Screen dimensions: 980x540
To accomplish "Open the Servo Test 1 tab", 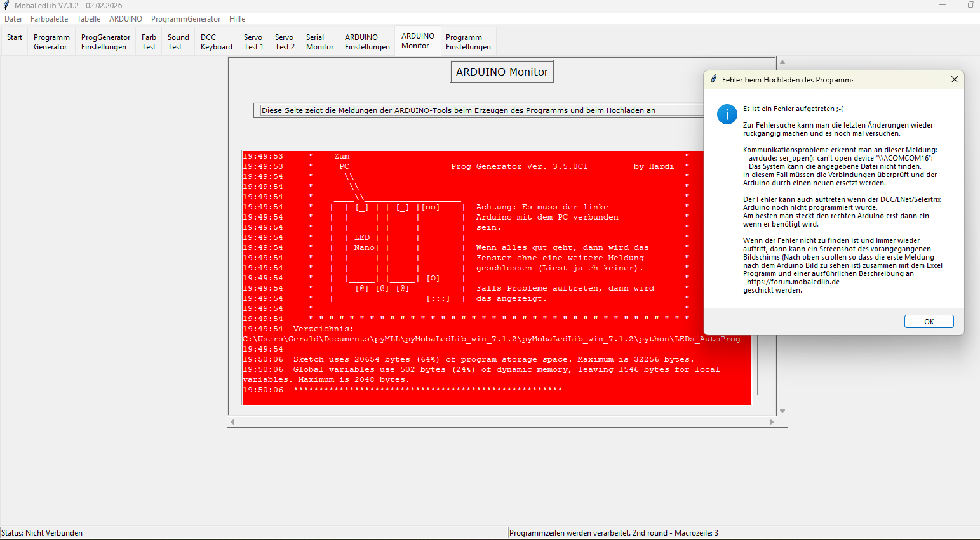I will click(253, 42).
